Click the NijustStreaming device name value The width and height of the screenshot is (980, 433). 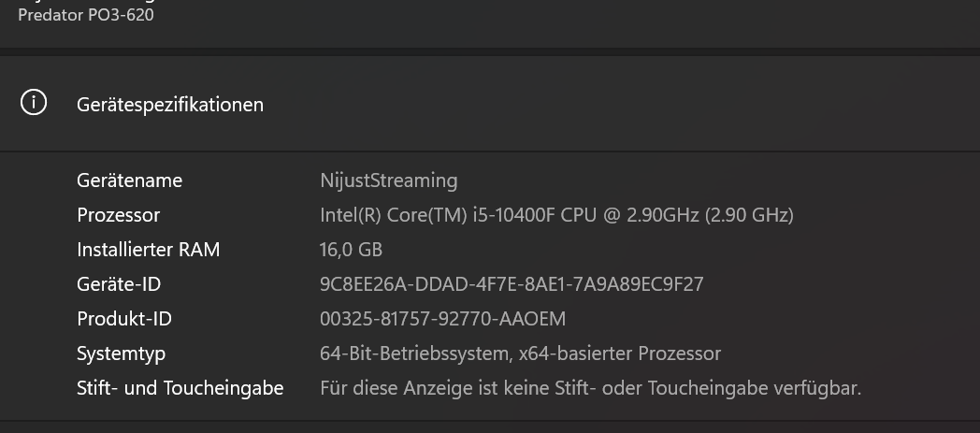[388, 180]
